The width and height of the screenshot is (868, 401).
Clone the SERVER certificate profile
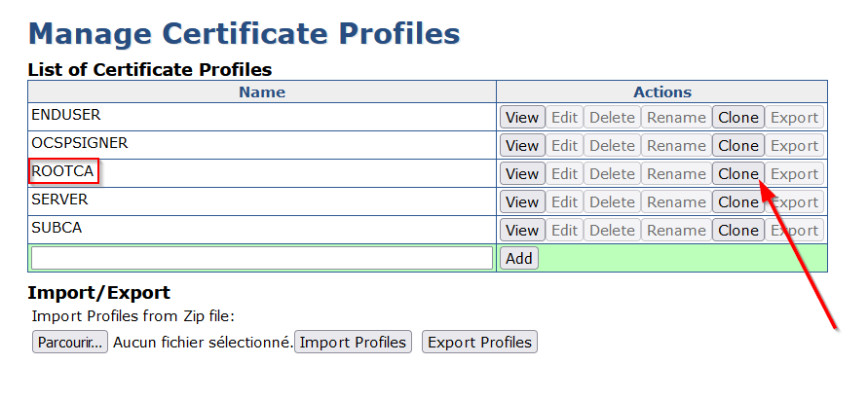(x=738, y=201)
